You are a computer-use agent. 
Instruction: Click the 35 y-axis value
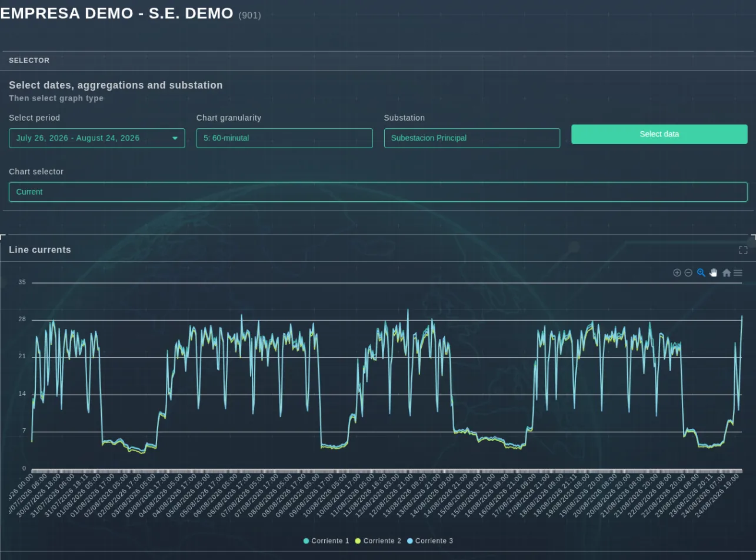[22, 282]
